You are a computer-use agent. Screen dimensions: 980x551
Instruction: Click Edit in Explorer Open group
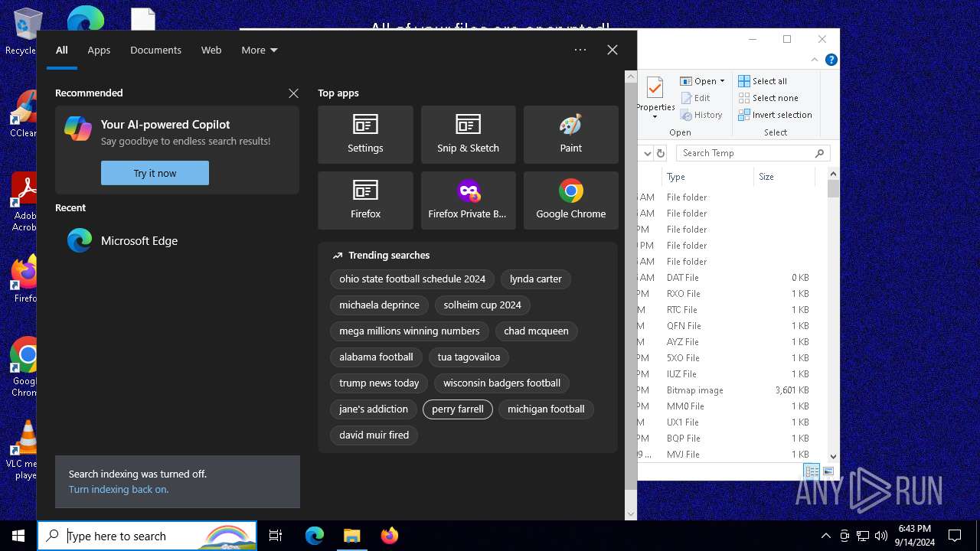tap(694, 98)
